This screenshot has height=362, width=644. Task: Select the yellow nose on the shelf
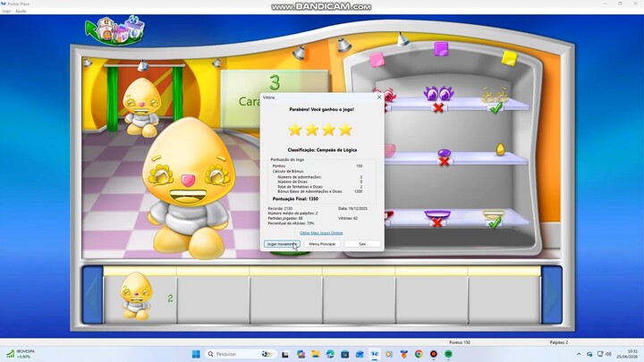(500, 149)
